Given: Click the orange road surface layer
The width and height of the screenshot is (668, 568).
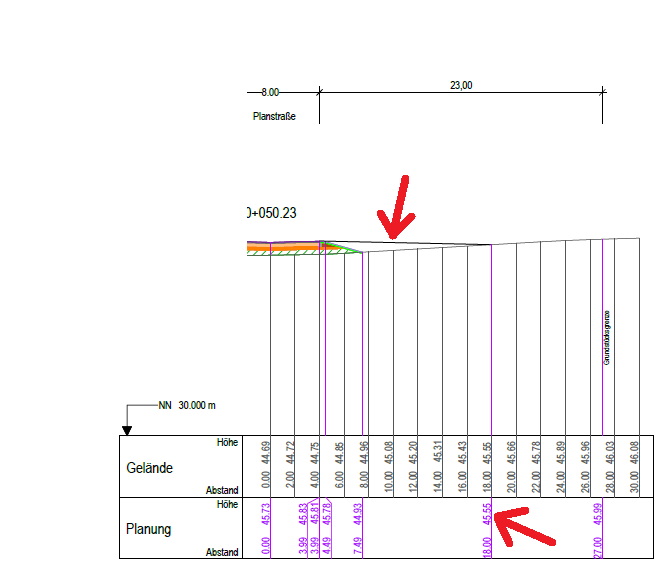Looking at the screenshot, I should [285, 245].
